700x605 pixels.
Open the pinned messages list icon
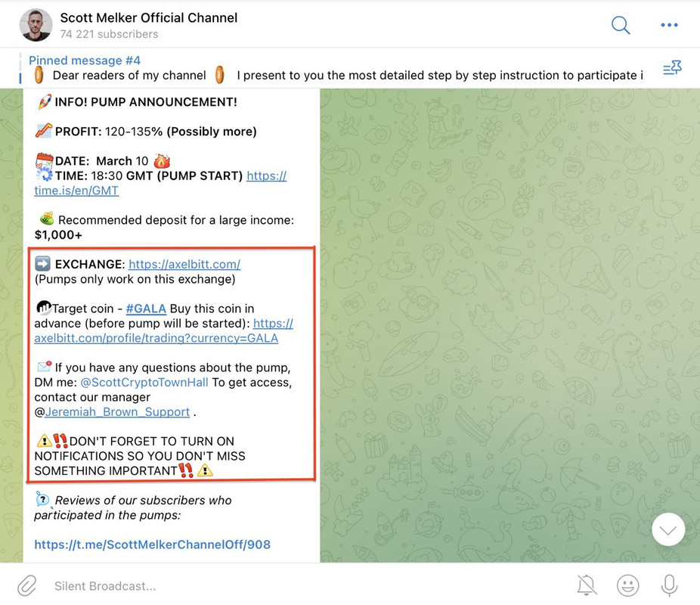pos(672,68)
